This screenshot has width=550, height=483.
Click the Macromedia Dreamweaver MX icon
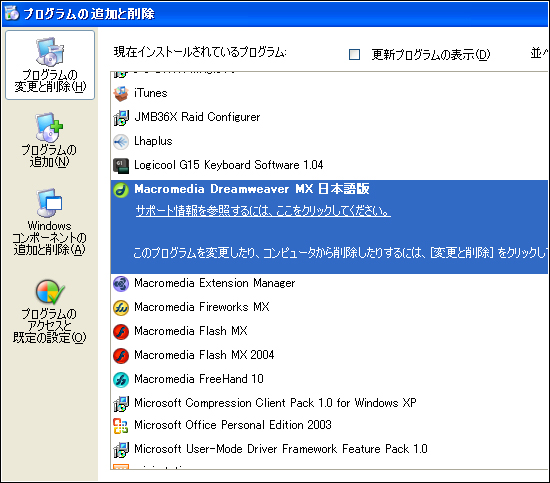point(121,190)
